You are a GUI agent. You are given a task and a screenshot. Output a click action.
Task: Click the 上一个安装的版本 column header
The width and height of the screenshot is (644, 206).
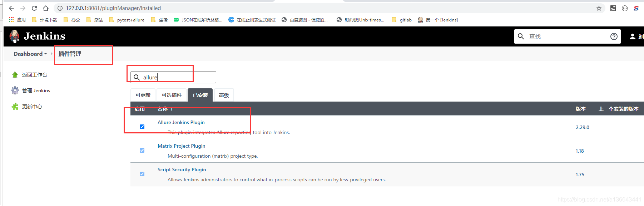tap(619, 109)
